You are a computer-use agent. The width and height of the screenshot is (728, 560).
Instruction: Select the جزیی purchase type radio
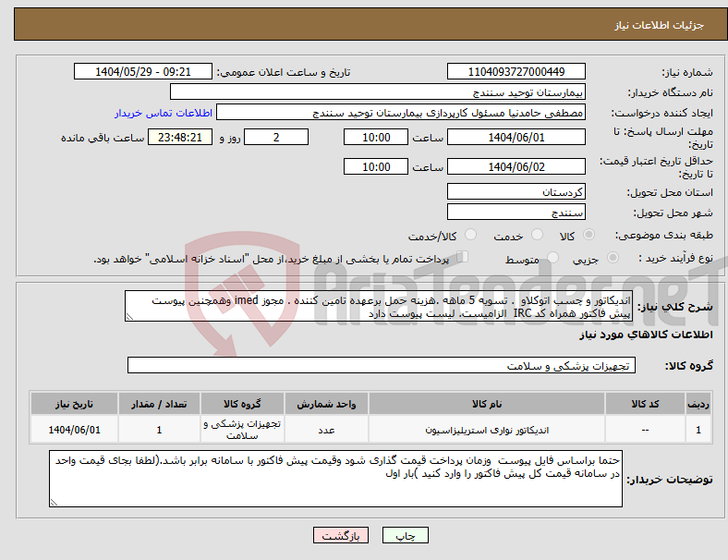tap(613, 257)
